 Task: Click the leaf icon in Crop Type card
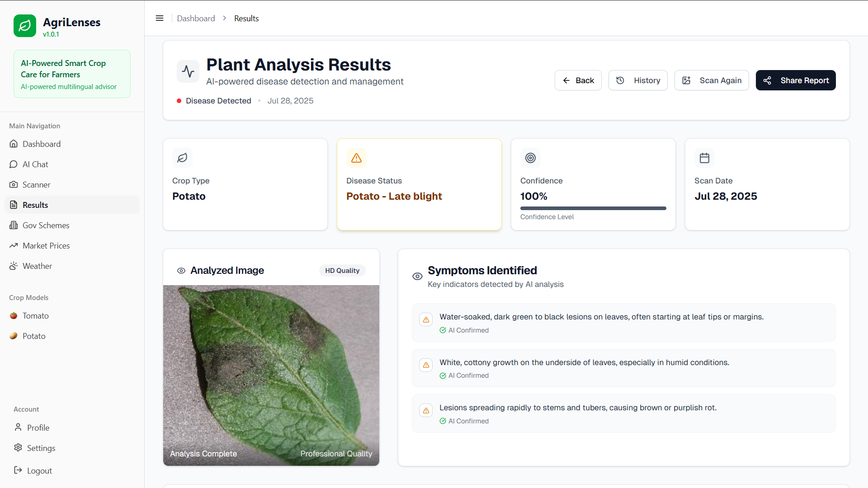coord(182,158)
